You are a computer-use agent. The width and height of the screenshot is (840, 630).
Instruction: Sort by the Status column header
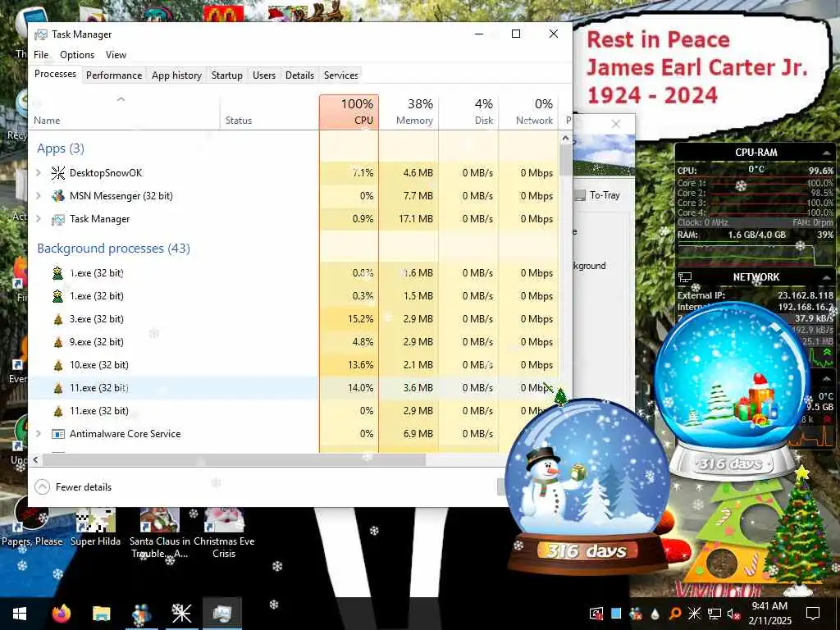point(269,112)
